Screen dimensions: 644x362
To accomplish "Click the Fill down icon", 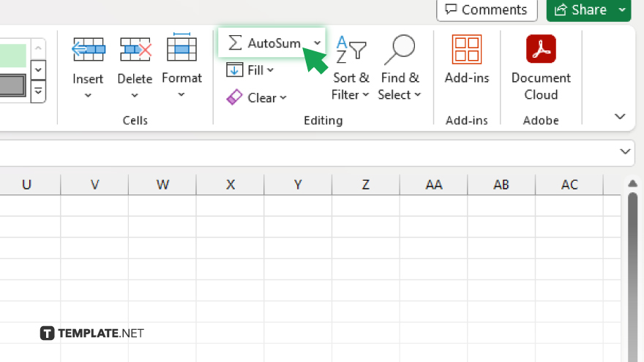I will [234, 70].
